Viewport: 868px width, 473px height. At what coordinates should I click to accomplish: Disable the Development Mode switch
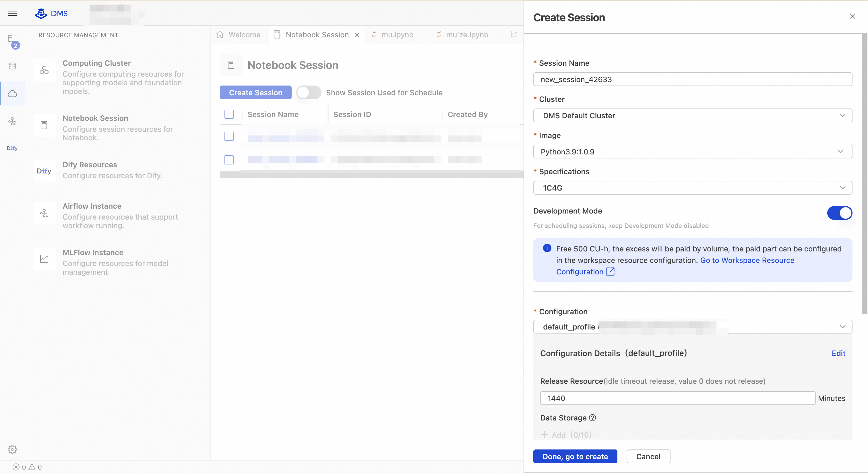[840, 213]
